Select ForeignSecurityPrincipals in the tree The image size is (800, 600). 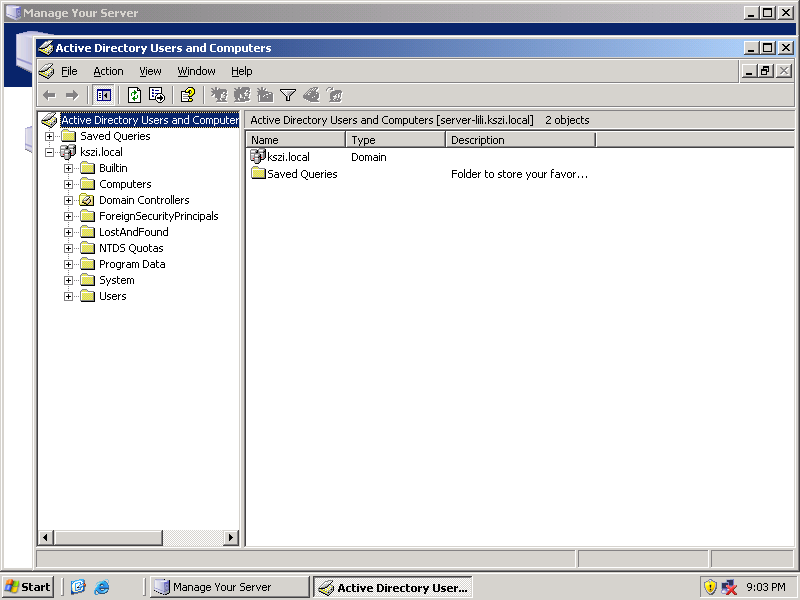158,216
